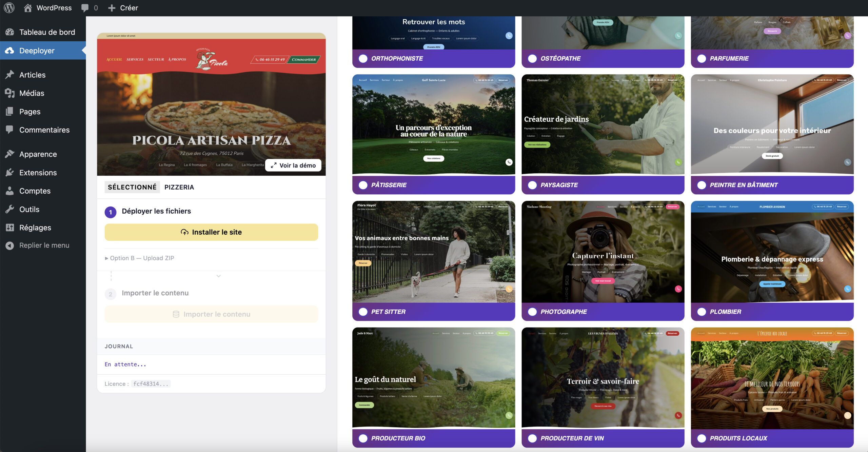
Task: Open the Outils wrench icon
Action: click(10, 209)
